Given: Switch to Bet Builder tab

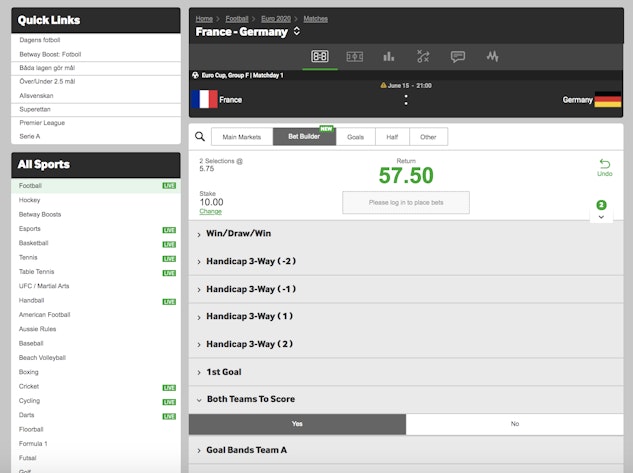Looking at the screenshot, I should (304, 137).
